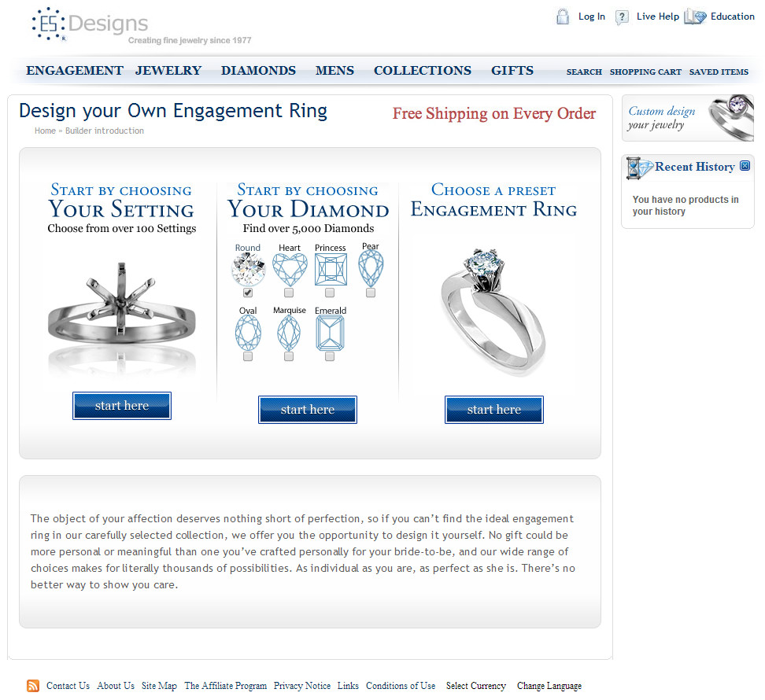Click the RSS feed icon in footer
Screen dimensions: 765x700
[x=33, y=686]
